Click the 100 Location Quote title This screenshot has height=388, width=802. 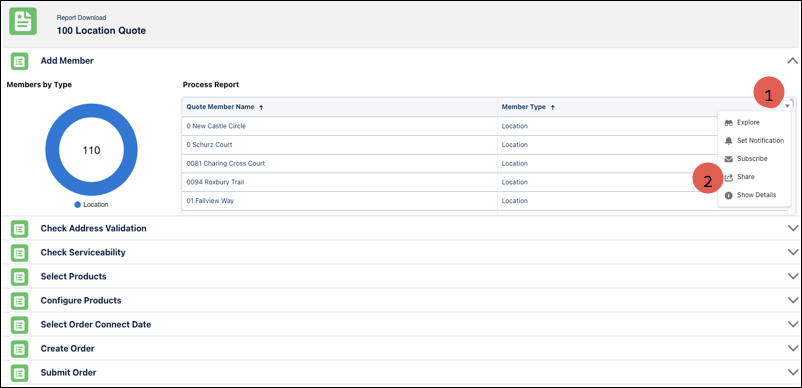coord(101,31)
